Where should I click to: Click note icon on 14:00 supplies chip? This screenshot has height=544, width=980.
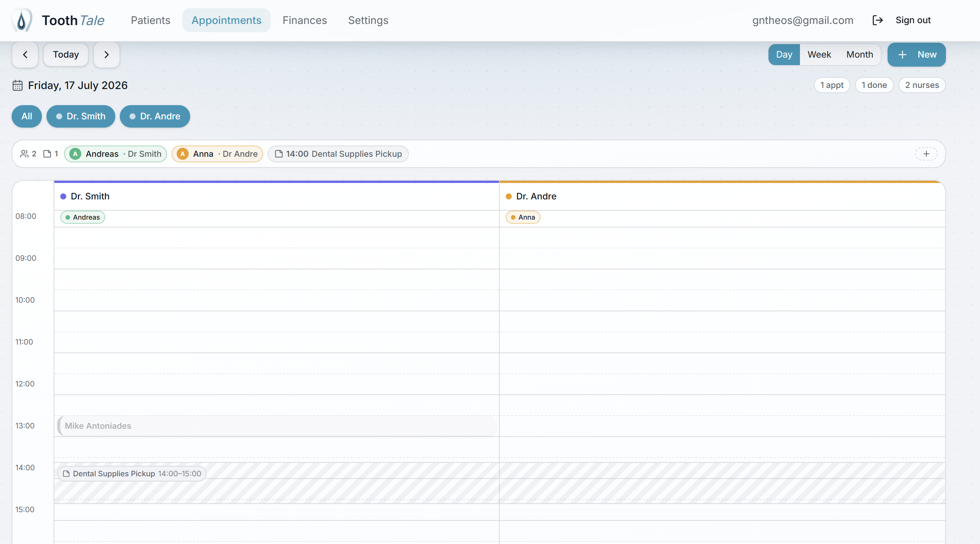coord(279,153)
